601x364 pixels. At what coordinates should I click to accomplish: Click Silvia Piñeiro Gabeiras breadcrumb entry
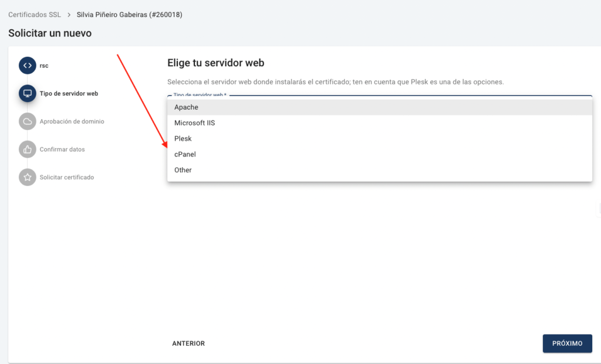[130, 15]
